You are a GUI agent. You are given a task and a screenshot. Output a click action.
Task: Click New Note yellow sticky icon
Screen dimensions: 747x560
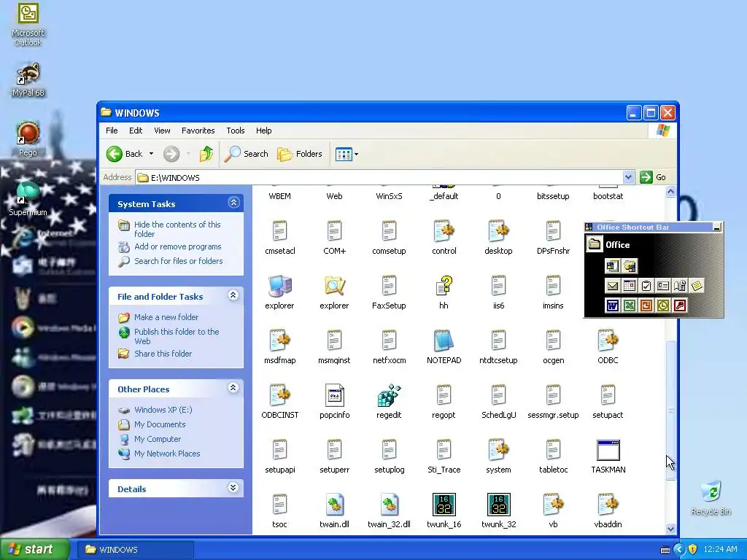[x=697, y=286]
